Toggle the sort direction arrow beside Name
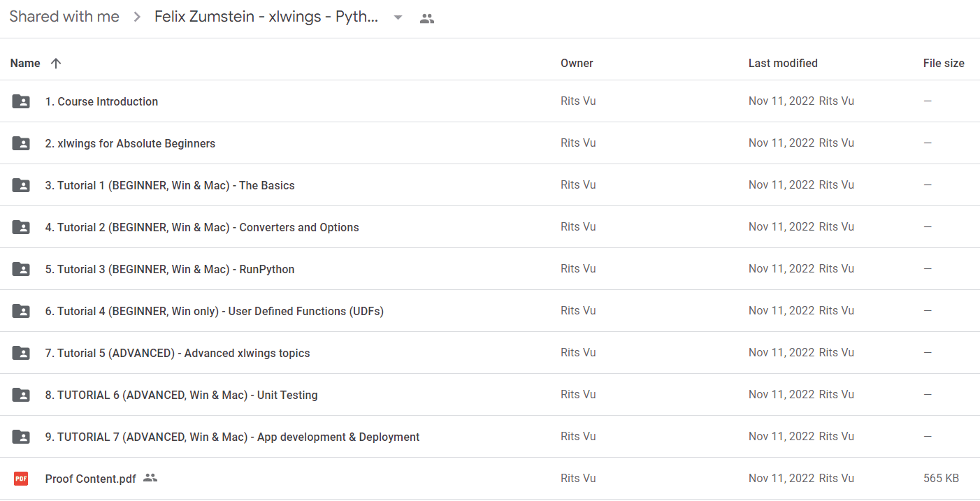Viewport: 980px width, 501px height. pyautogui.click(x=56, y=63)
